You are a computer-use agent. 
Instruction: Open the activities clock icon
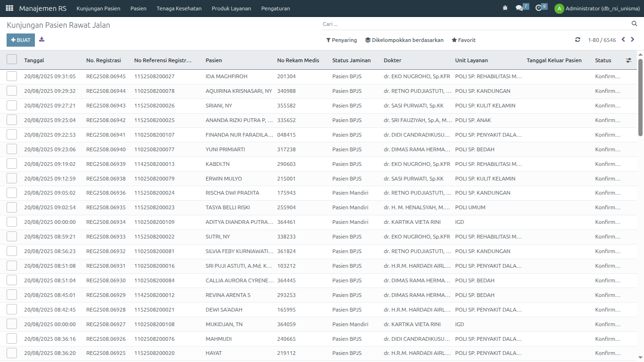(x=539, y=8)
